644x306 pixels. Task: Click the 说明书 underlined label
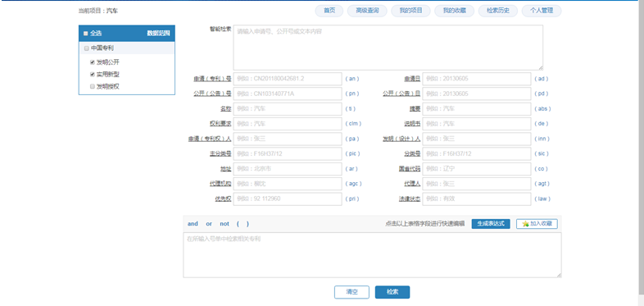click(412, 124)
